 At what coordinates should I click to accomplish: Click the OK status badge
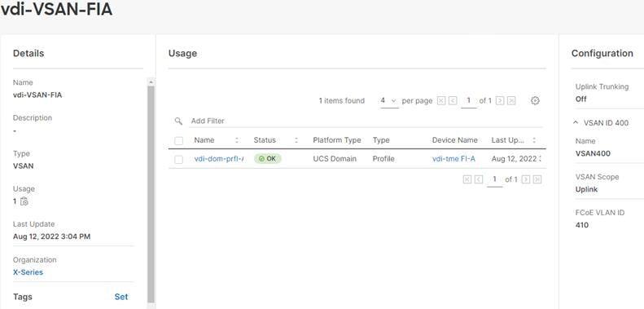click(267, 159)
